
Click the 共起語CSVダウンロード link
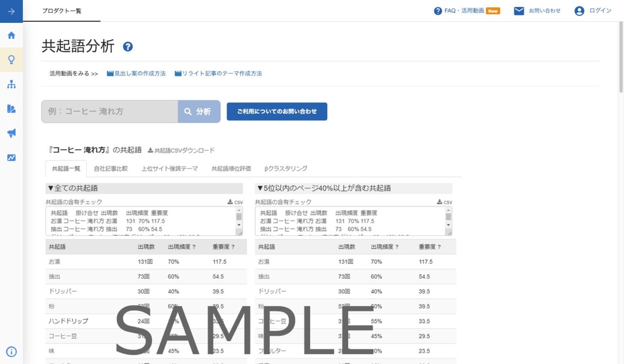181,151
